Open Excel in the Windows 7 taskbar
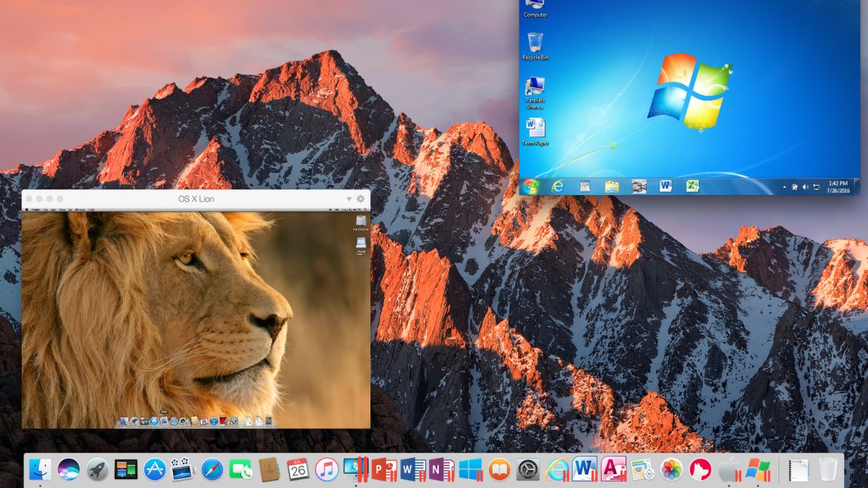 tap(692, 187)
